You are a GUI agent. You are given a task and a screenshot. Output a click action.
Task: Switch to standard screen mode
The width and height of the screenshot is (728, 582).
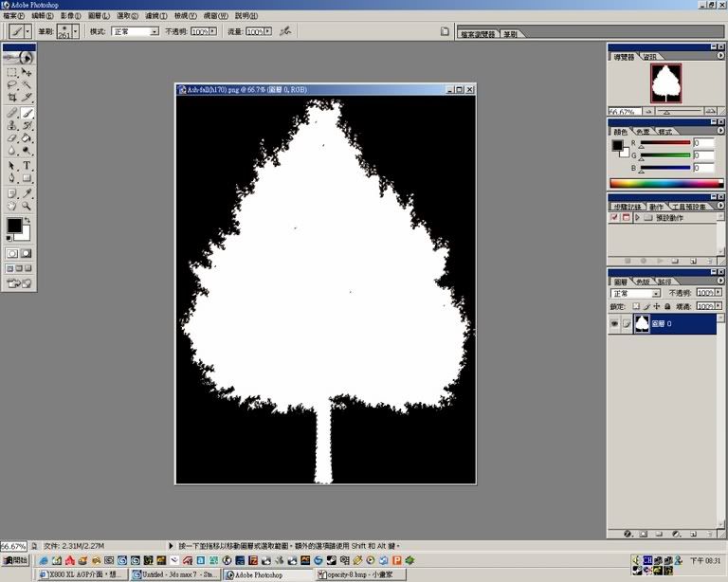(x=9, y=268)
